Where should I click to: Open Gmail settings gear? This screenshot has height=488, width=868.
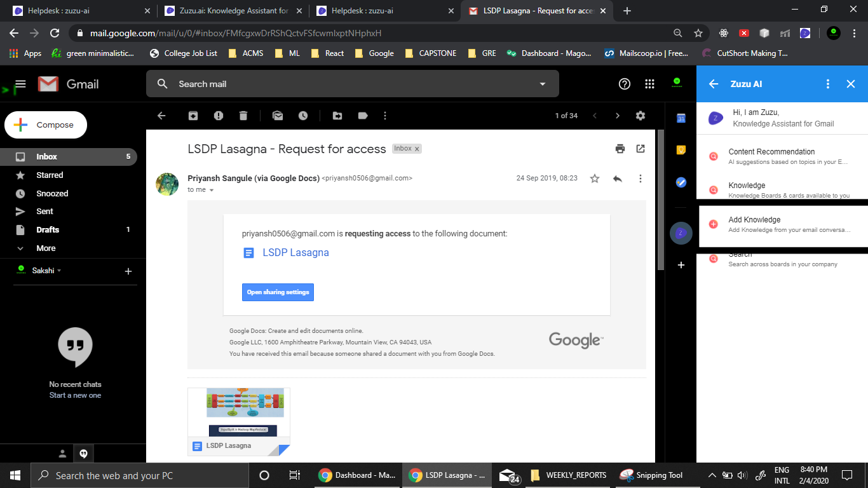641,116
